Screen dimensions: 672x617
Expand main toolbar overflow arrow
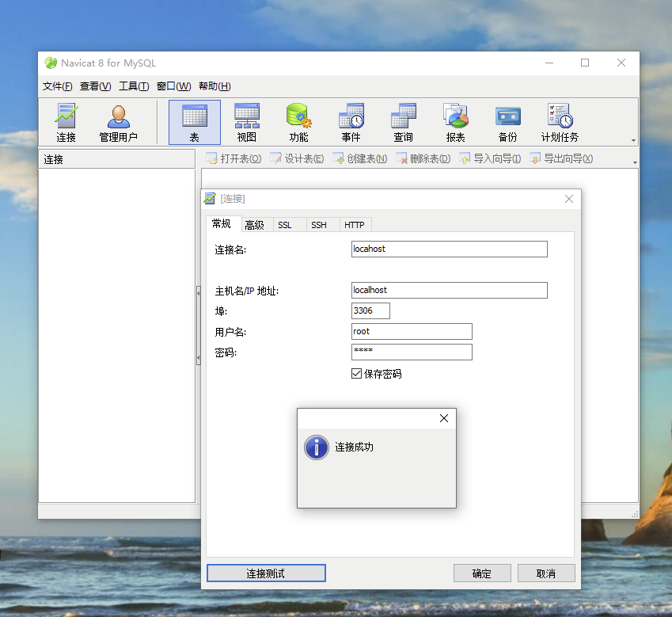point(633,141)
